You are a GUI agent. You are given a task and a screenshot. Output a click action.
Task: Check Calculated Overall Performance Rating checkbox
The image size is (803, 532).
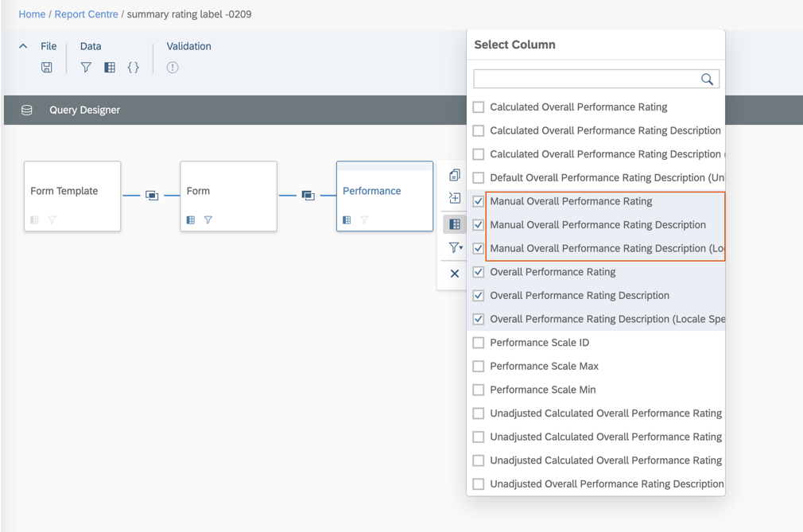(479, 107)
